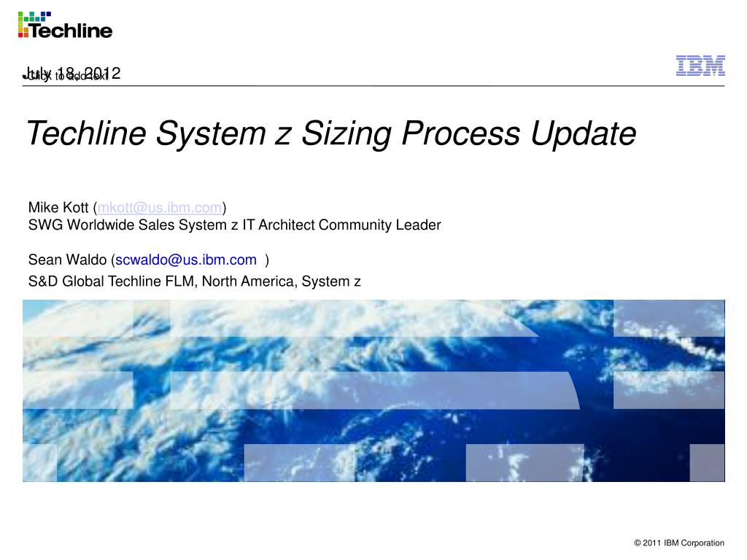Open the mkott@us.ibm.com email link
747x560 pixels.
coord(160,208)
